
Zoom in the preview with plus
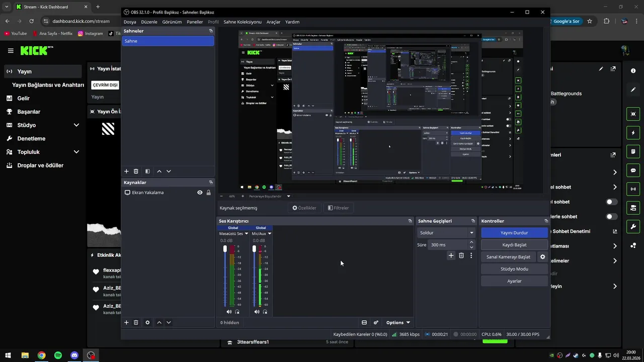pyautogui.click(x=243, y=196)
